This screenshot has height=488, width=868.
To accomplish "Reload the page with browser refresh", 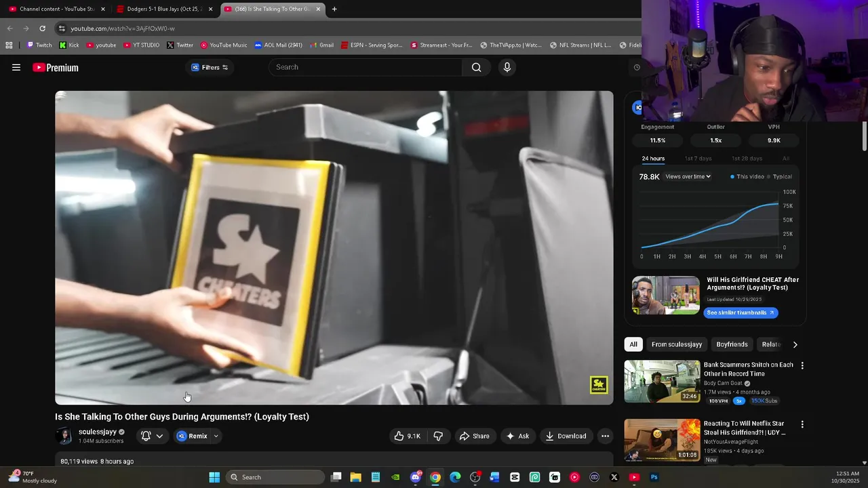I will point(42,28).
